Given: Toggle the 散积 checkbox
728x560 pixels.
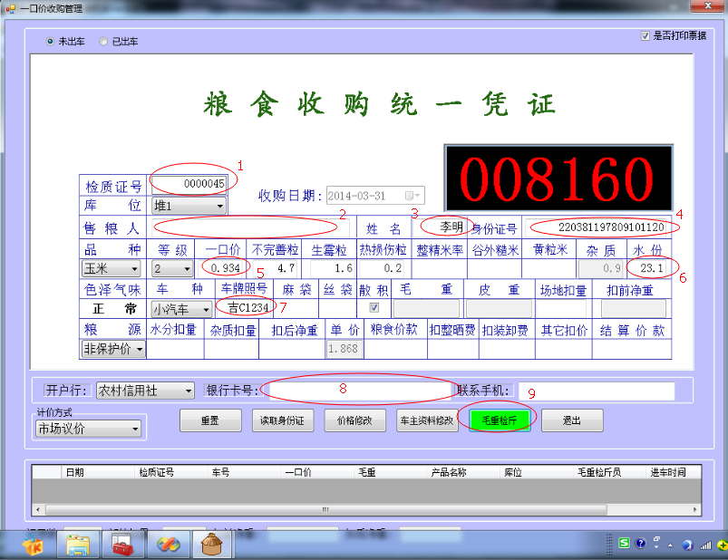Looking at the screenshot, I should tap(374, 308).
